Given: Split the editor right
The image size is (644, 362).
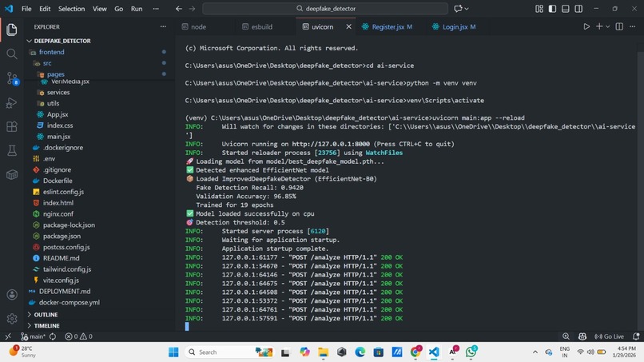Looking at the screenshot, I should pyautogui.click(x=619, y=26).
